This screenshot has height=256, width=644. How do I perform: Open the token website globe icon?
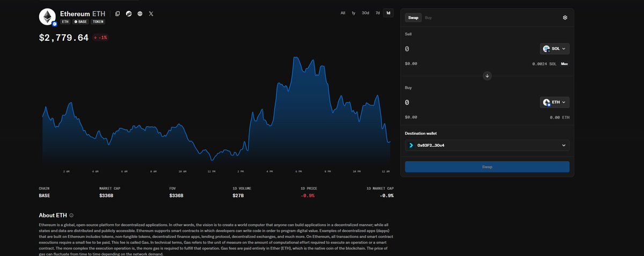pos(140,13)
